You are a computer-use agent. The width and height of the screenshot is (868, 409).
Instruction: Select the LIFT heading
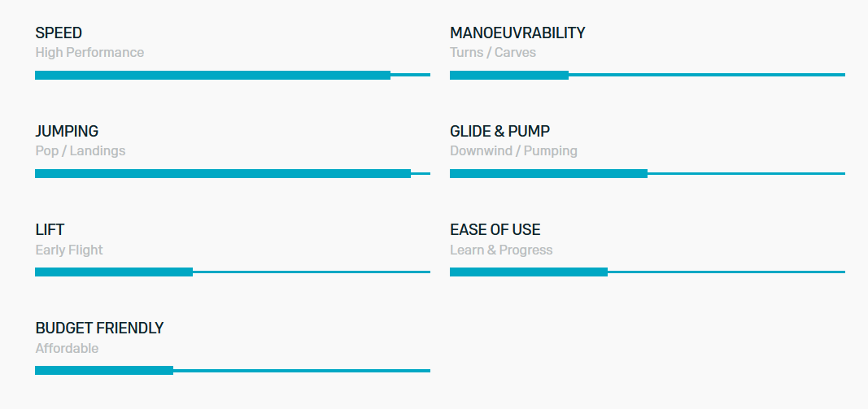(x=50, y=229)
